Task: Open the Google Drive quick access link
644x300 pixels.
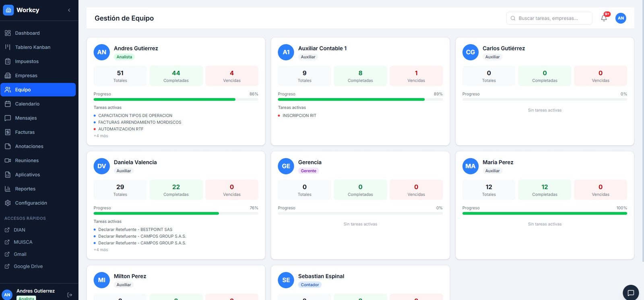Action: click(x=28, y=266)
